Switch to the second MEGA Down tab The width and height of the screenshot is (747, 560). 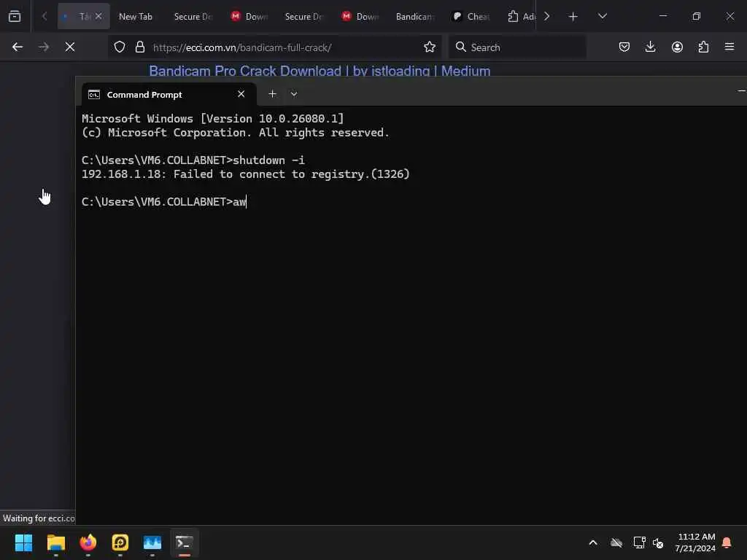pyautogui.click(x=360, y=17)
